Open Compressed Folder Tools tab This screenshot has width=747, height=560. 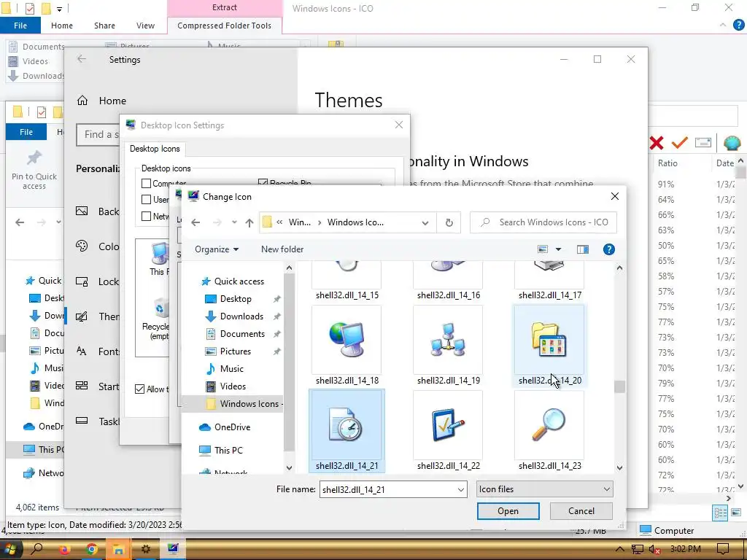click(x=225, y=26)
